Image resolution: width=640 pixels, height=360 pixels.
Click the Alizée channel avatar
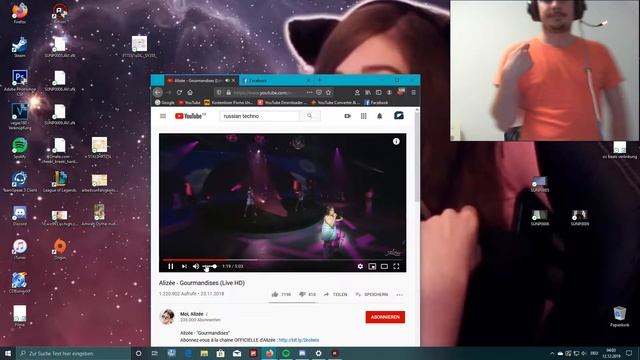coord(167,317)
